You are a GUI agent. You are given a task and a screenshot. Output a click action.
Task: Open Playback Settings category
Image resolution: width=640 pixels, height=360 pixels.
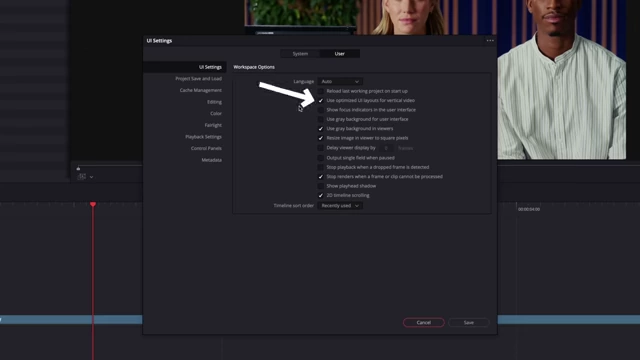(x=203, y=137)
